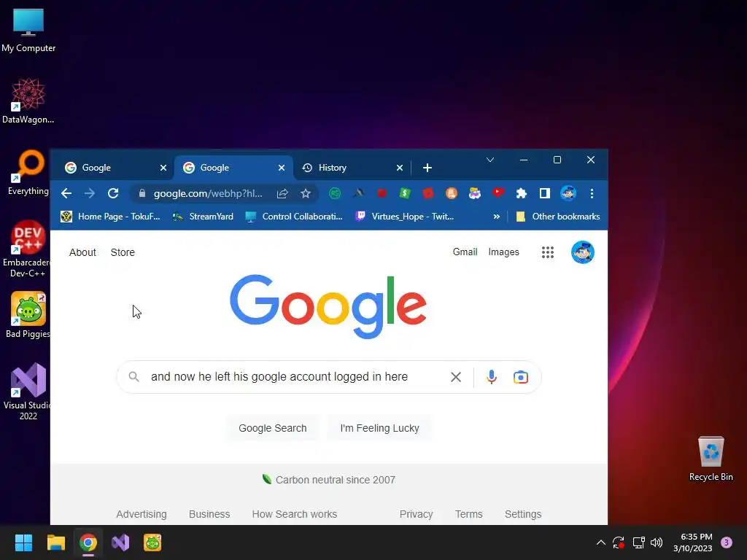Screen dimensions: 747x560
Task: Click the About link
Action: point(82,252)
